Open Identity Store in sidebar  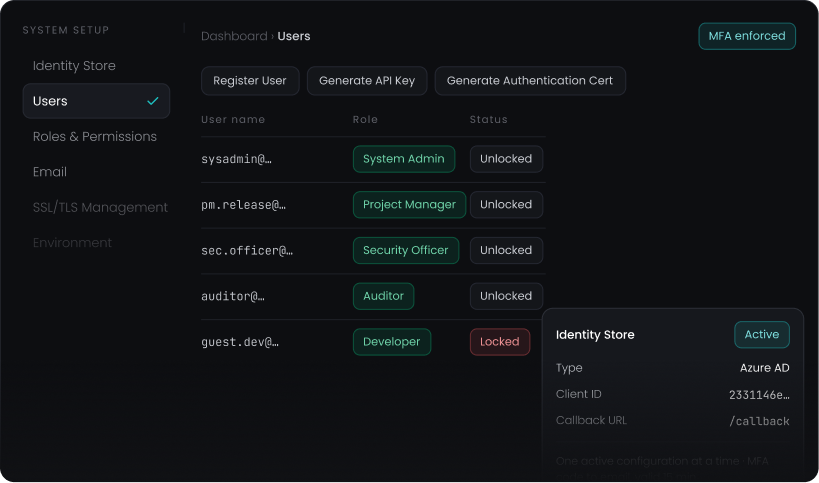pos(74,66)
